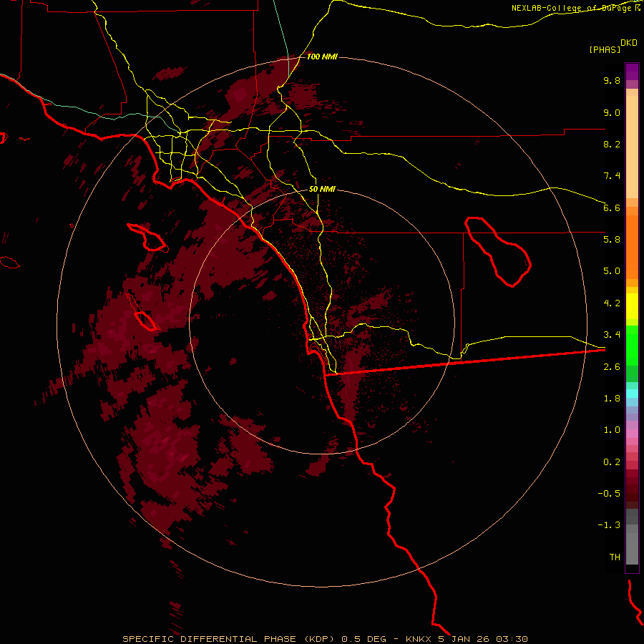This screenshot has height=644, width=644.
Task: Click the 8.2 legend value
Action: (612, 144)
